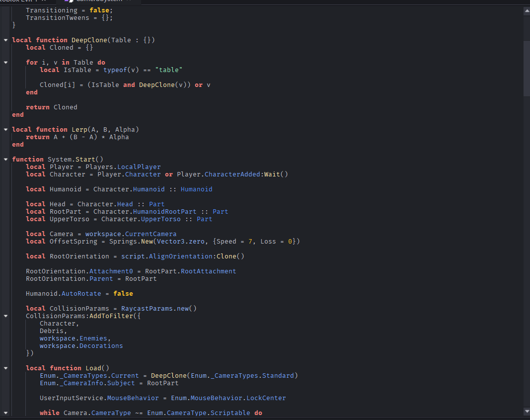Screen dimensions: 530x420
Task: Click 'Load' function name
Action: point(93,368)
